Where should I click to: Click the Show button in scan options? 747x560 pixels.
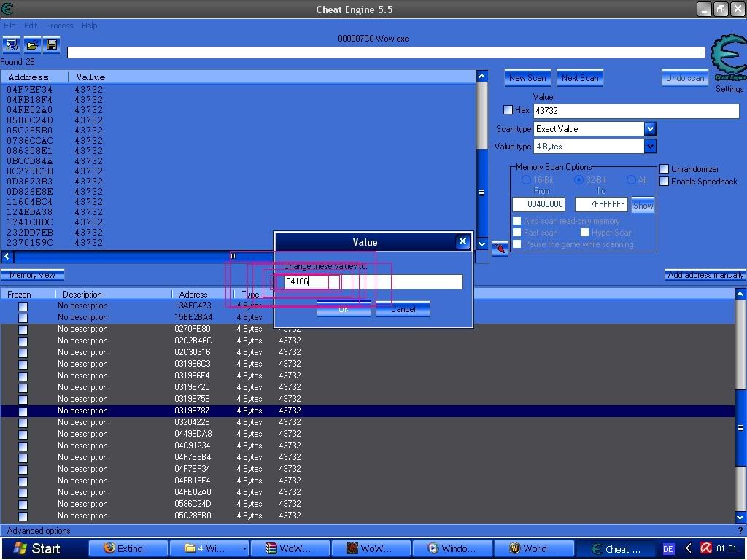(x=643, y=206)
